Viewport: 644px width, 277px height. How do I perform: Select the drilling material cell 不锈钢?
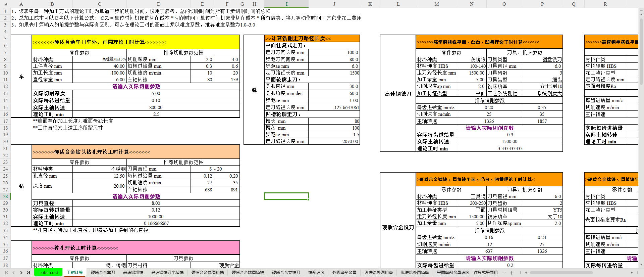point(100,169)
